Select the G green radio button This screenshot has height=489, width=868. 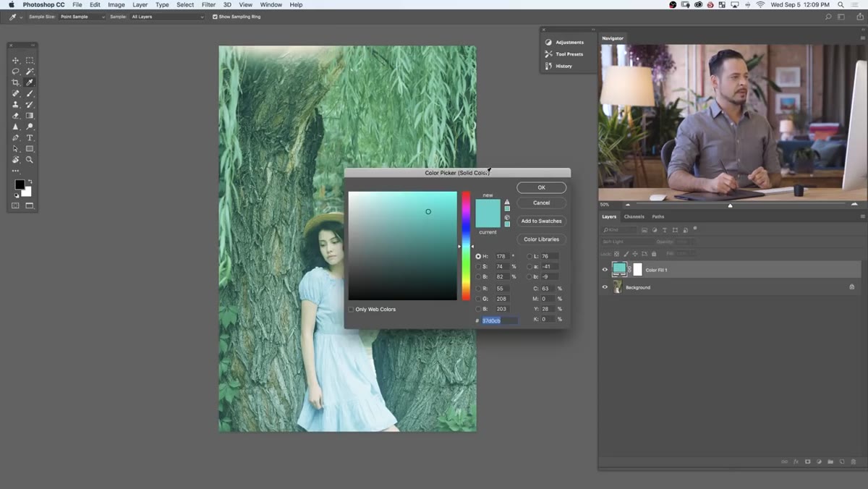(x=478, y=299)
